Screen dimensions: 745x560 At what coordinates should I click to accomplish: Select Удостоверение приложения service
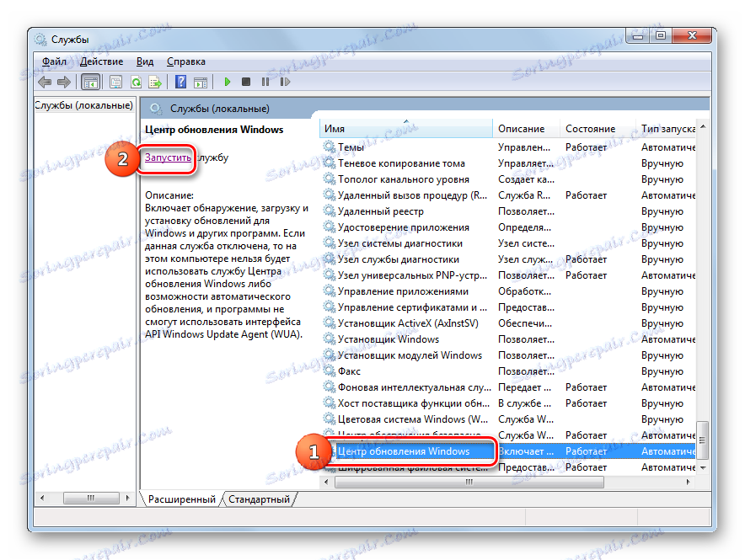coord(507,227)
